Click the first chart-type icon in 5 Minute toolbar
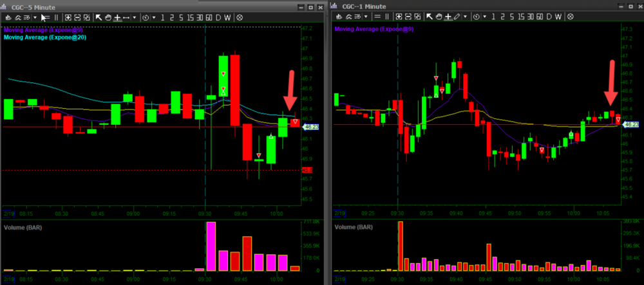This screenshot has height=285, width=644. tap(9, 17)
